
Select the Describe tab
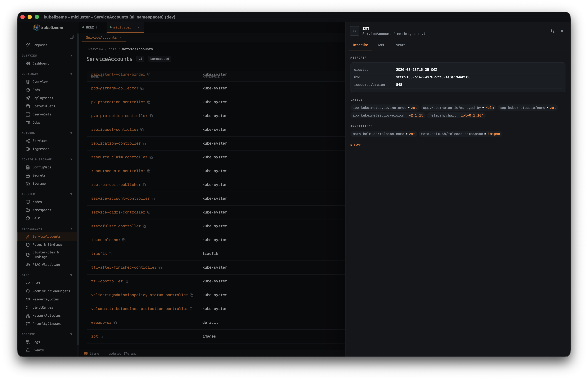point(360,45)
